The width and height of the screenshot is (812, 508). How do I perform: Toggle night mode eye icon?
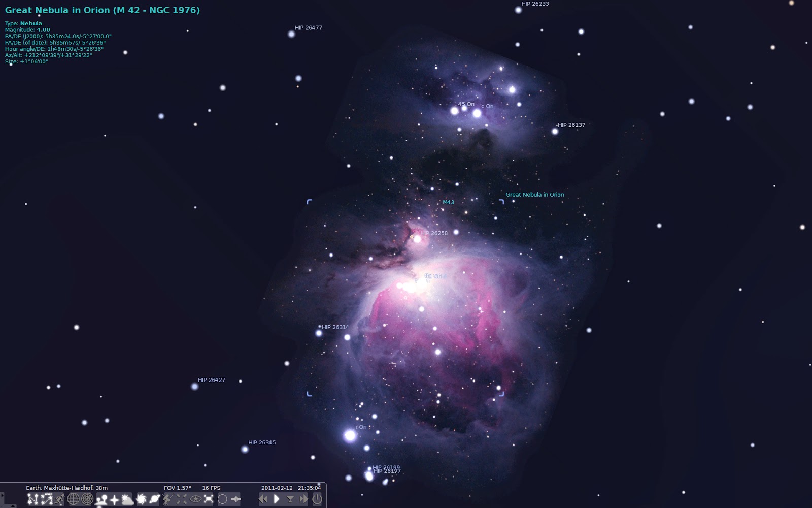coord(195,499)
